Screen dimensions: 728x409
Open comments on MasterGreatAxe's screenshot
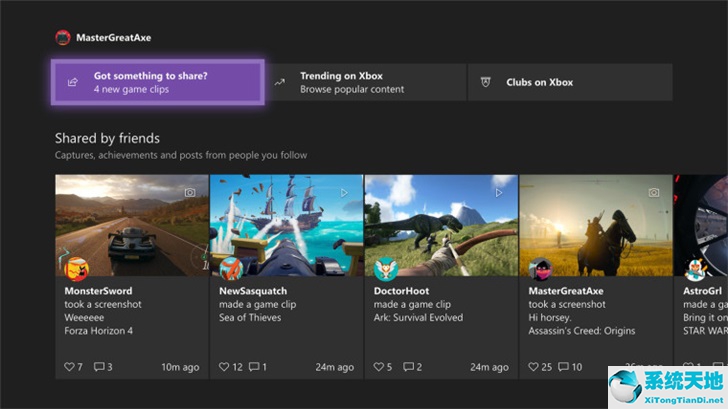pos(563,367)
